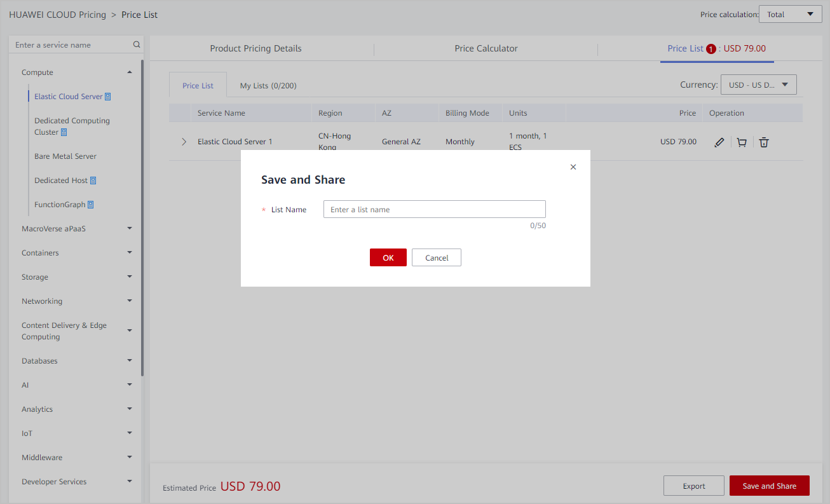Click the CN-Hong Kong region cell
The height and width of the screenshot is (504, 830).
point(334,142)
